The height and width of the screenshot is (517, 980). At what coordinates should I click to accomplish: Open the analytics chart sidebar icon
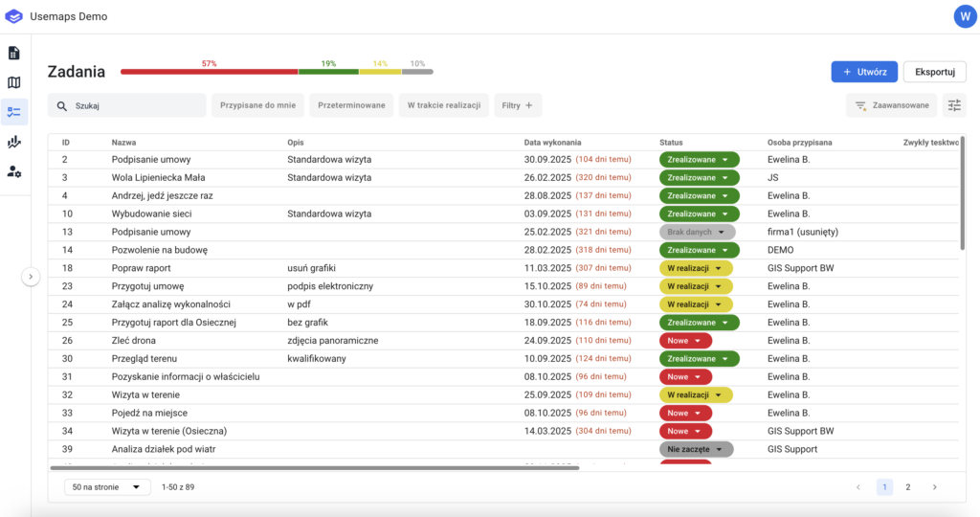(x=14, y=142)
